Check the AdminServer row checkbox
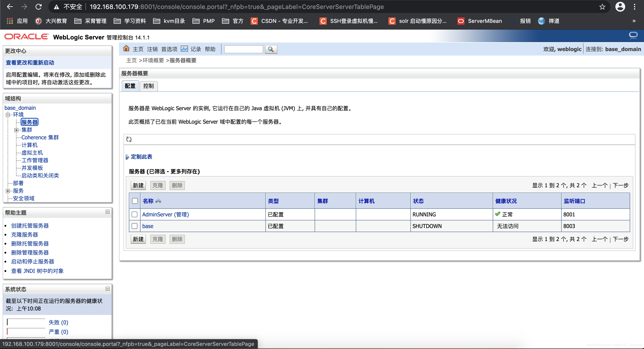Viewport: 644px width, 349px height. 134,214
